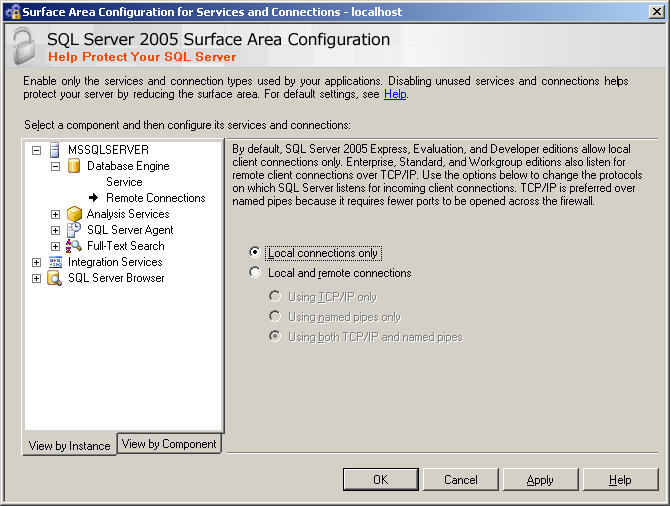Switch to View by Component tab
Image resolution: width=670 pixels, height=506 pixels.
pyautogui.click(x=169, y=444)
